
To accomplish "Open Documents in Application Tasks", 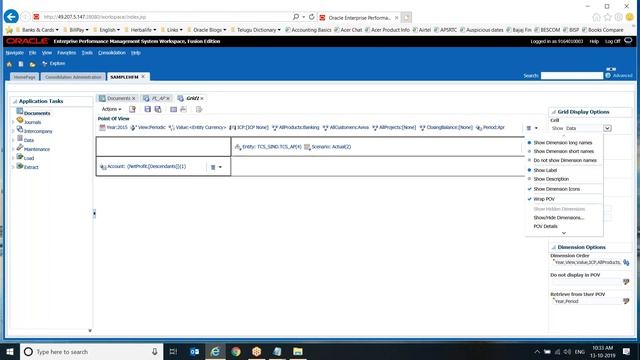I will tap(37, 113).
